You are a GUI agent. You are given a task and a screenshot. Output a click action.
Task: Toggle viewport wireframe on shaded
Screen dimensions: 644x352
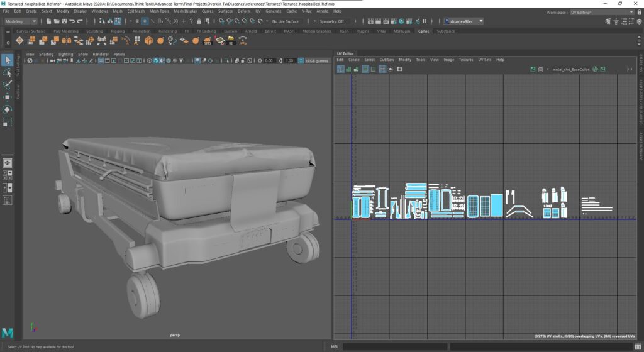[169, 61]
